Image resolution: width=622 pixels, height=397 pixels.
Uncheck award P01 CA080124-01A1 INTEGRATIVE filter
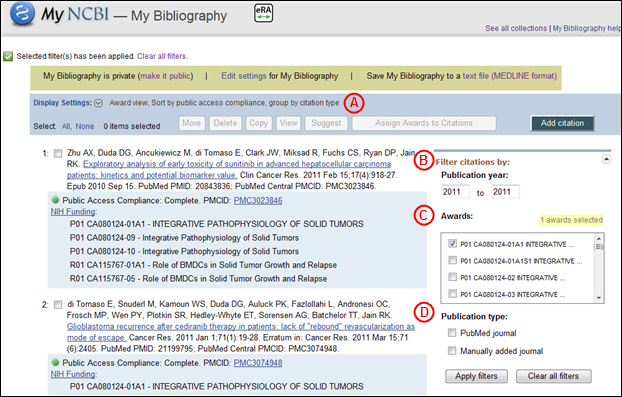pos(452,244)
